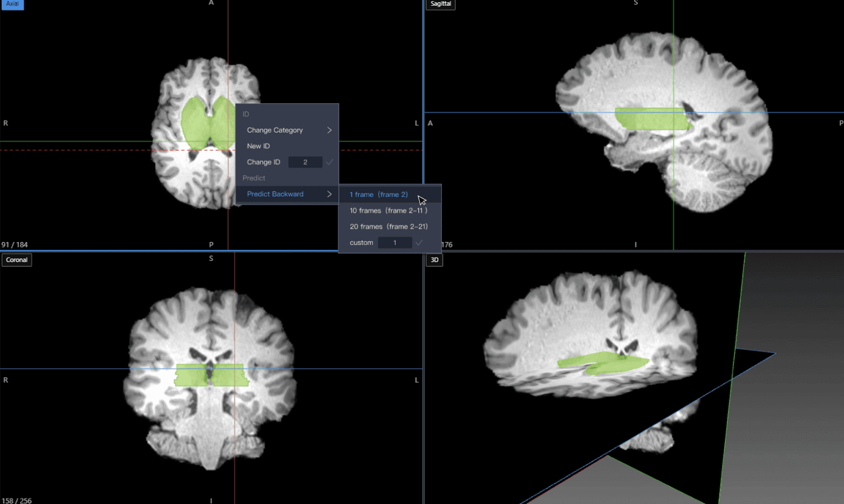
Task: Expand the Change Category chevron arrow
Action: pos(329,130)
